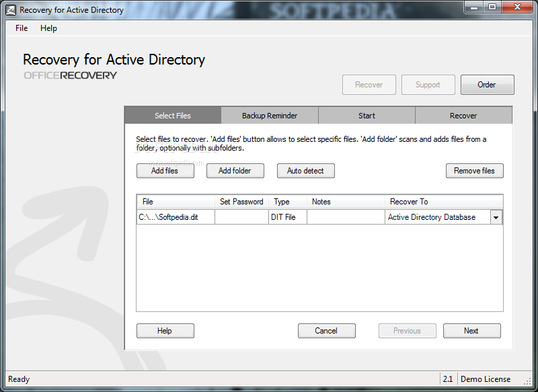Click the Next button

click(472, 331)
